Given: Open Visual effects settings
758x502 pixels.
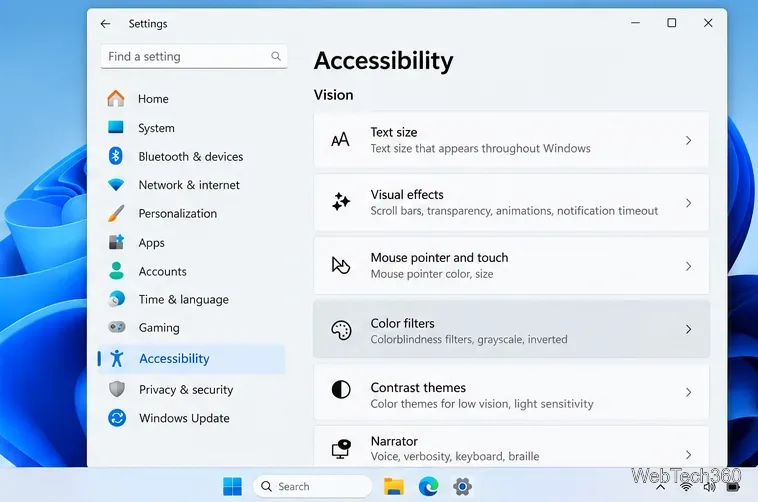Looking at the screenshot, I should point(511,203).
